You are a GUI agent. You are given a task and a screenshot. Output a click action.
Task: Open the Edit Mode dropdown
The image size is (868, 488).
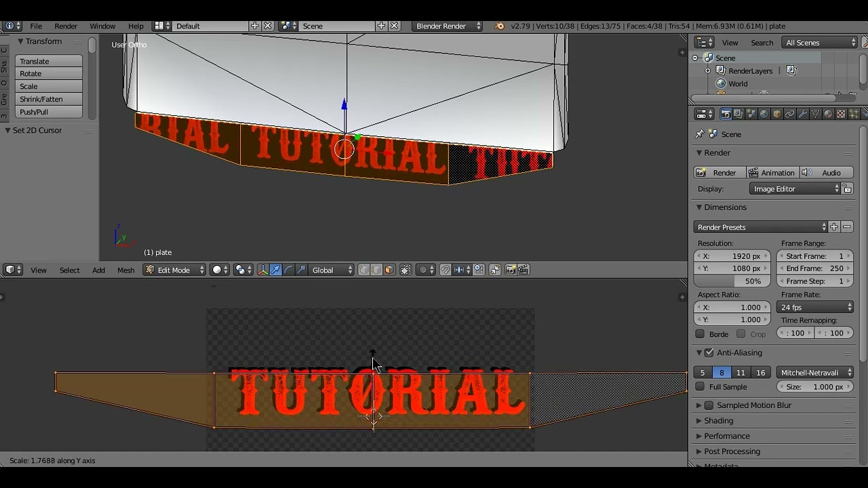174,270
